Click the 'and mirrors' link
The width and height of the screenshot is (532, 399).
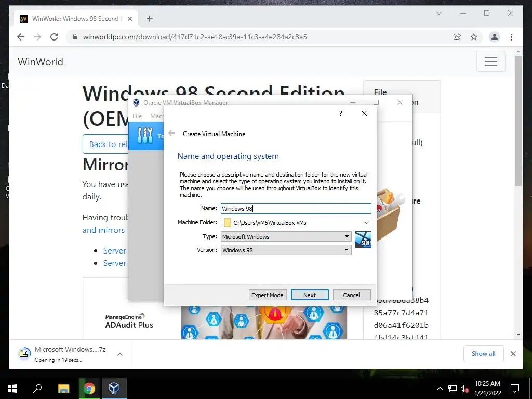point(103,230)
